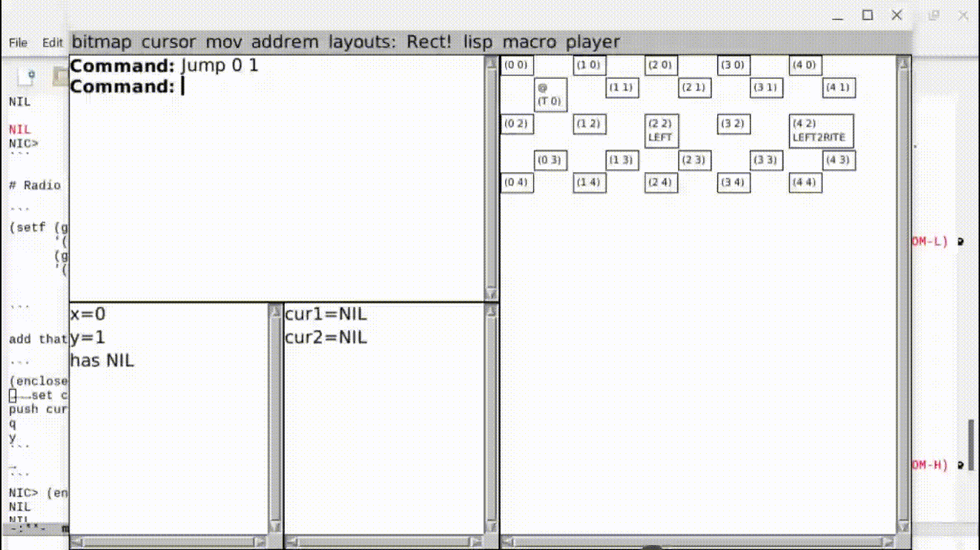980x550 pixels.
Task: Open File menu in background editor window
Action: click(18, 43)
